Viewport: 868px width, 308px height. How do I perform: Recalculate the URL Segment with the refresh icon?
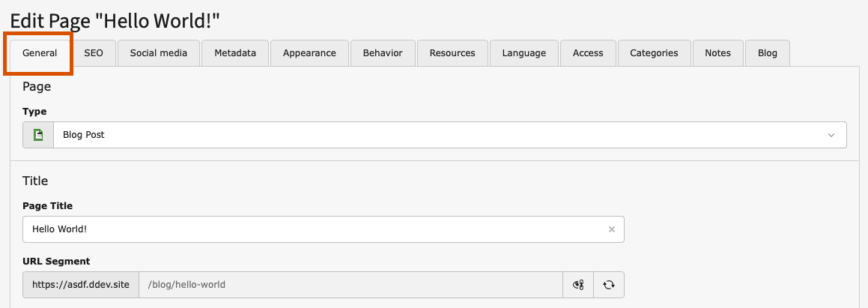[609, 285]
